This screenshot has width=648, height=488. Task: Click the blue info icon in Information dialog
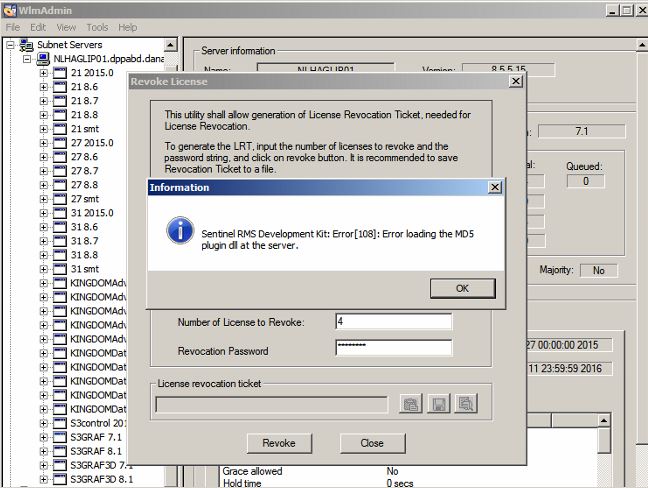click(x=180, y=231)
